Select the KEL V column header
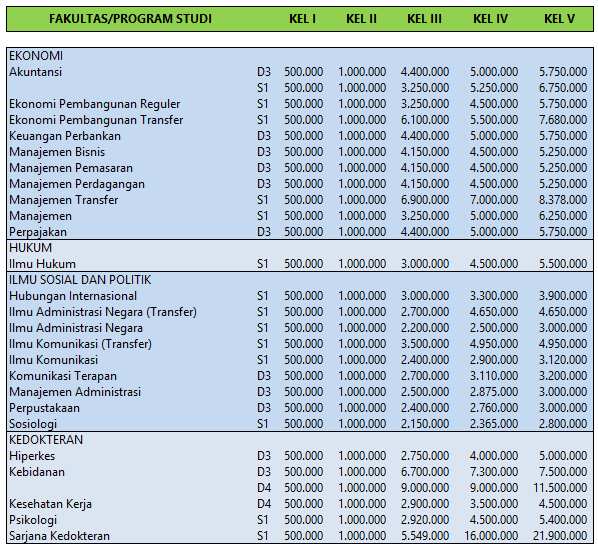The height and width of the screenshot is (544, 598). (x=559, y=19)
